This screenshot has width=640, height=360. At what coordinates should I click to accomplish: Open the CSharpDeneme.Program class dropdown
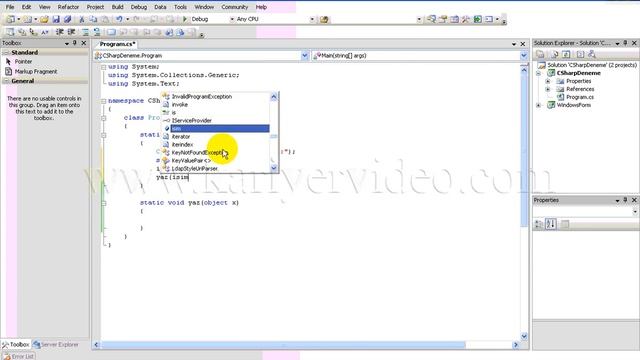(x=304, y=56)
